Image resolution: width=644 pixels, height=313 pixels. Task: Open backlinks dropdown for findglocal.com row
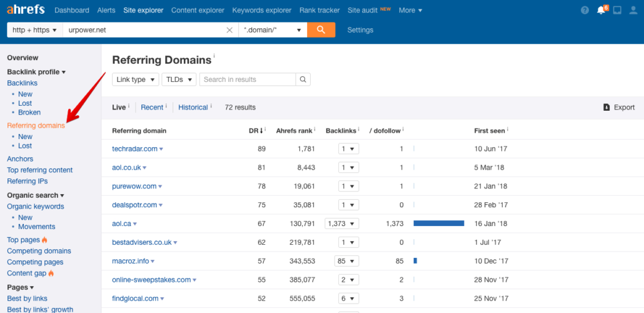349,299
